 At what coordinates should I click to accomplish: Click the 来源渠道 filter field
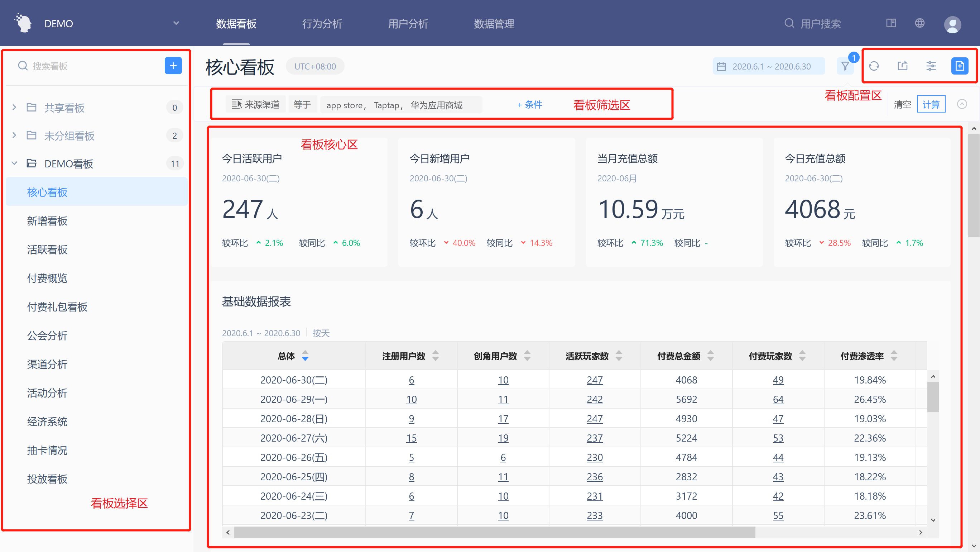tap(256, 104)
